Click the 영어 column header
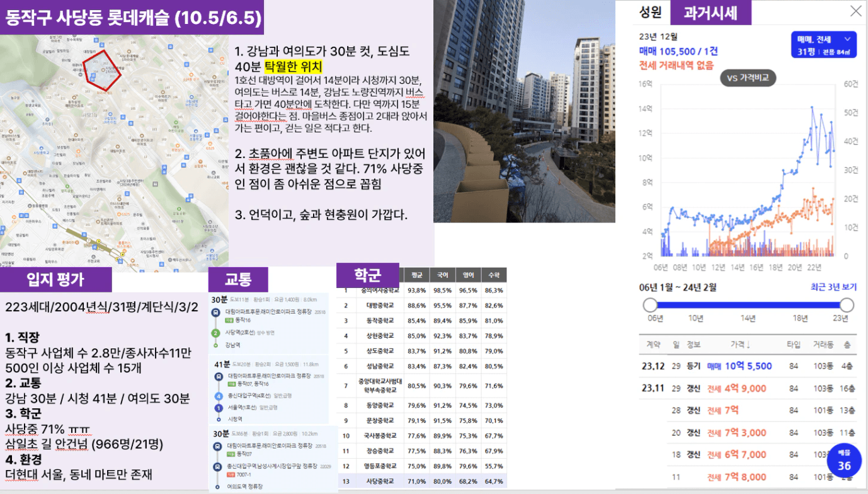The height and width of the screenshot is (494, 868). click(468, 275)
